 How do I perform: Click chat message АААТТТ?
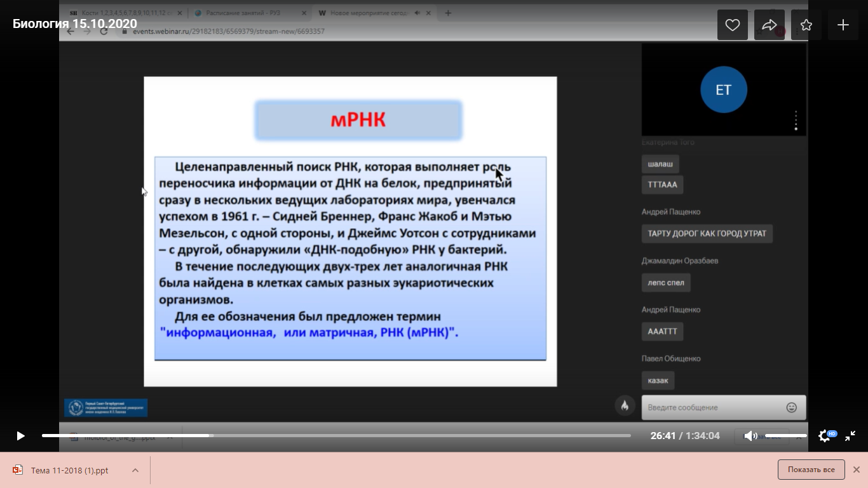[x=662, y=332]
